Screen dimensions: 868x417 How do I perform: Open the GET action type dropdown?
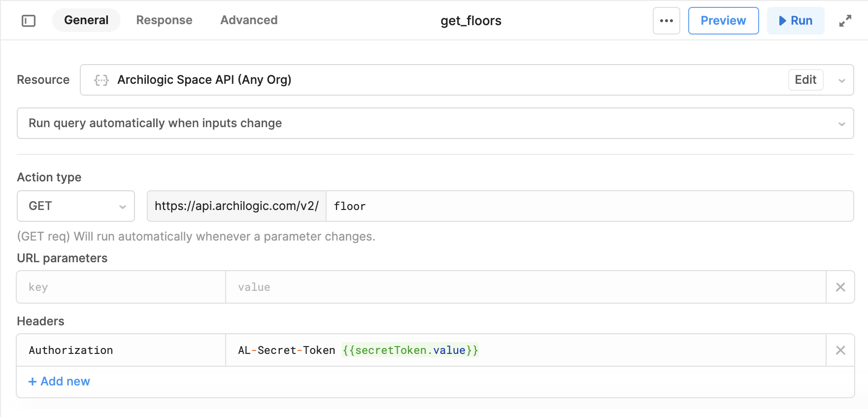pos(76,206)
